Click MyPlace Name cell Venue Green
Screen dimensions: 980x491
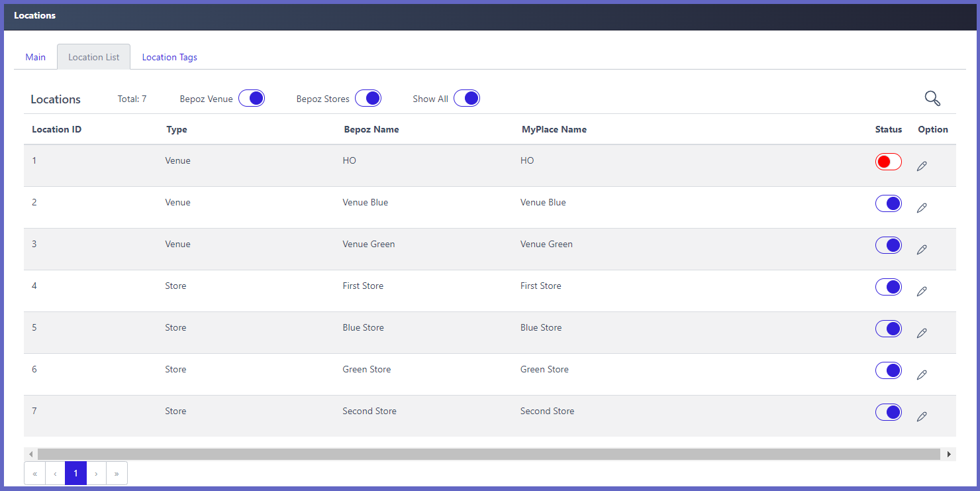(x=546, y=244)
